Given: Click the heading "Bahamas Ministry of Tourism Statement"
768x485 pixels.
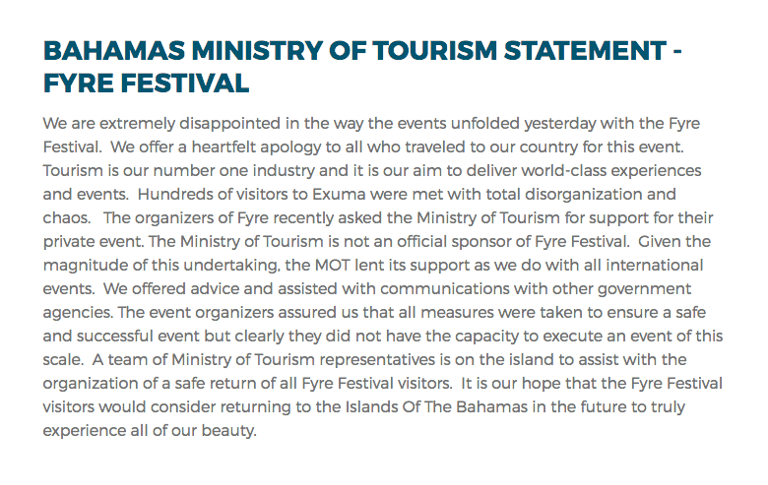Looking at the screenshot, I should [x=355, y=51].
